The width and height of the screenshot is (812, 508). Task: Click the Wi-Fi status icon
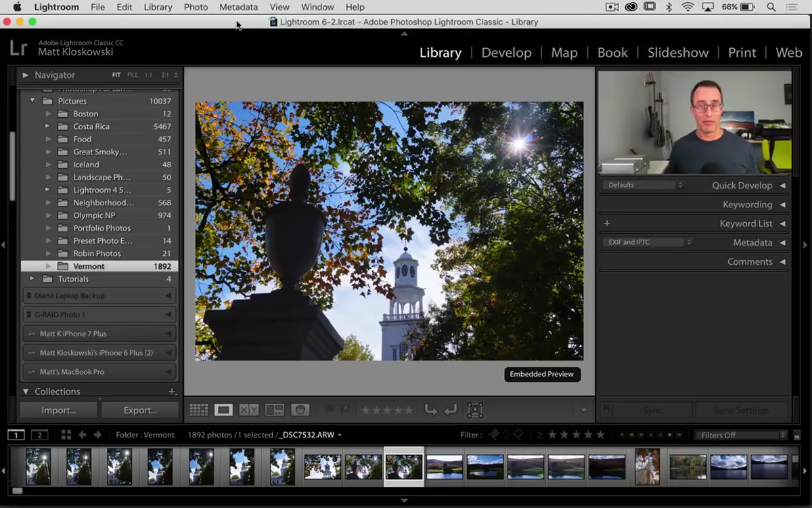[688, 7]
